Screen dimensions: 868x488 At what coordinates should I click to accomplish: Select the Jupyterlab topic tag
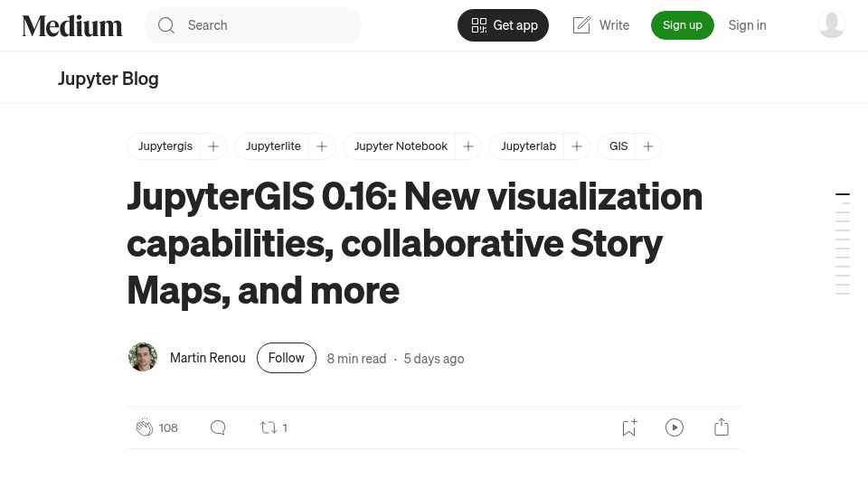528,146
